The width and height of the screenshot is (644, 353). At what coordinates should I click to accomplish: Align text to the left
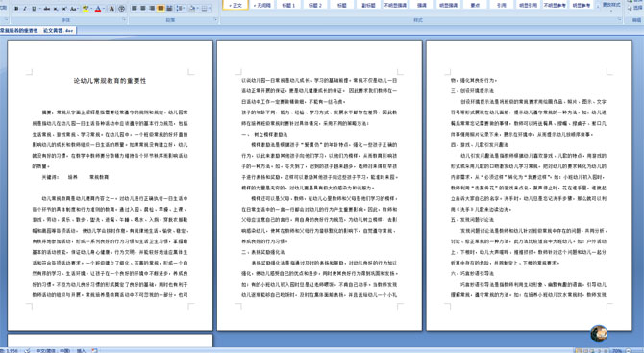point(135,9)
